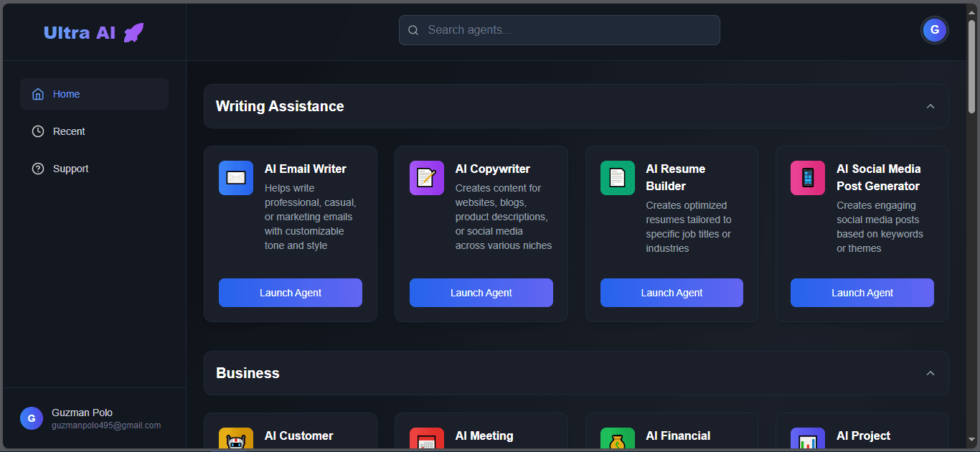Click the Guzman Polo avatar in sidebar footer
The height and width of the screenshot is (452, 980).
coord(32,418)
